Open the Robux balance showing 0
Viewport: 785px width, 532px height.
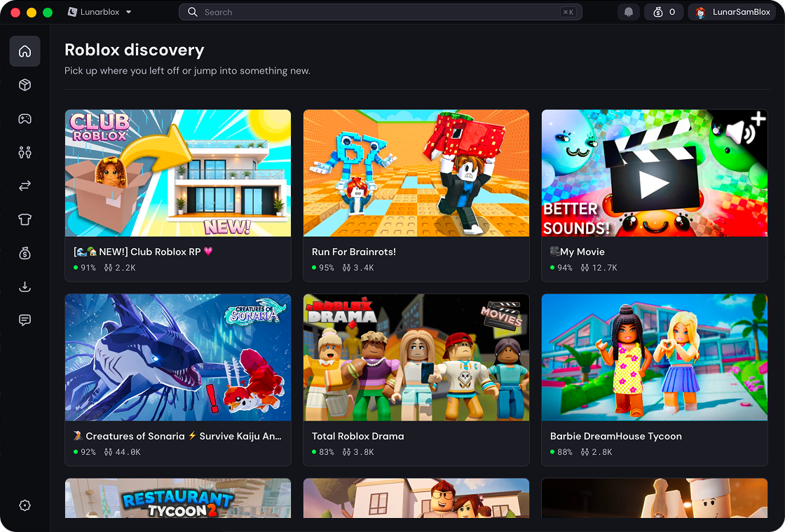point(664,12)
